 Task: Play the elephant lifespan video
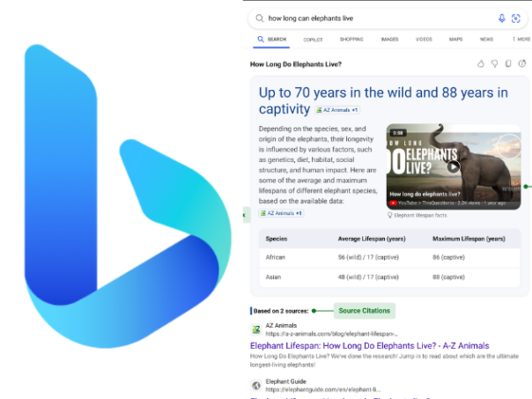point(453,166)
